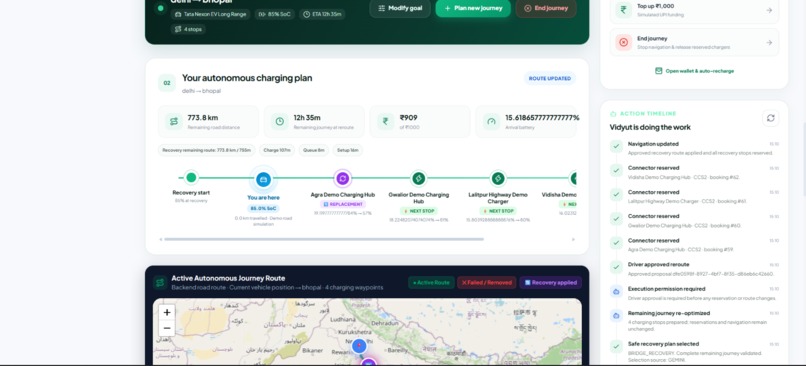Click the Active Route legend chip

click(431, 282)
